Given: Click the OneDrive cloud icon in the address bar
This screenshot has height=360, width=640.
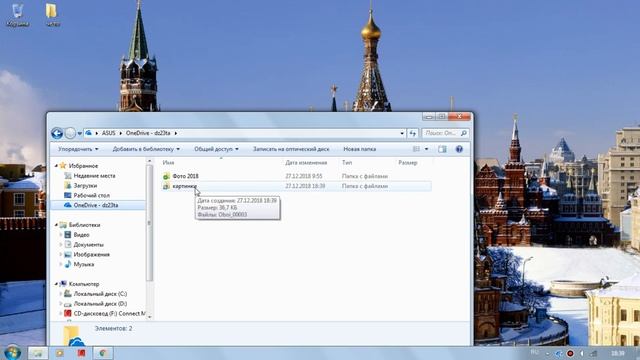Looking at the screenshot, I should click(89, 133).
